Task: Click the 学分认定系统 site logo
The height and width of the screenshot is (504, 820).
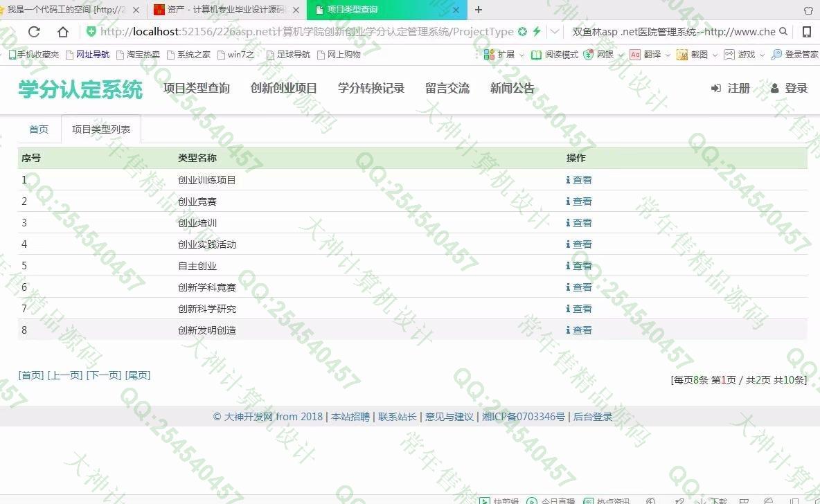Action: (80, 89)
